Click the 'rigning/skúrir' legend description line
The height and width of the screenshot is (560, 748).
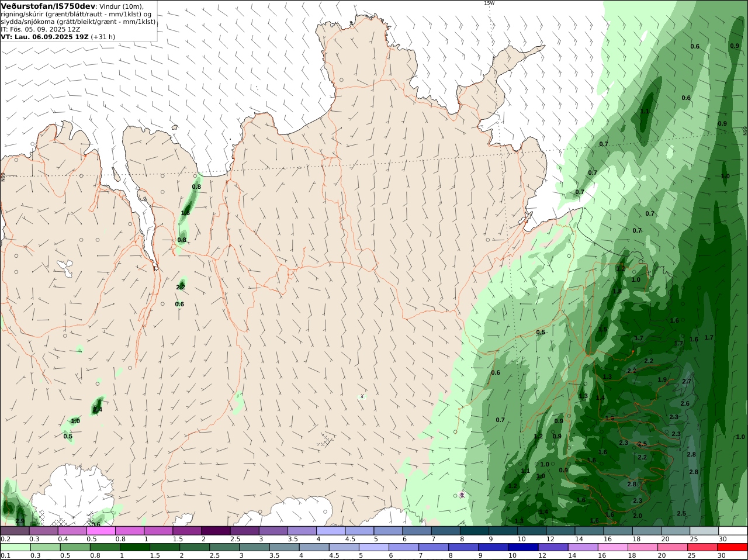(76, 13)
